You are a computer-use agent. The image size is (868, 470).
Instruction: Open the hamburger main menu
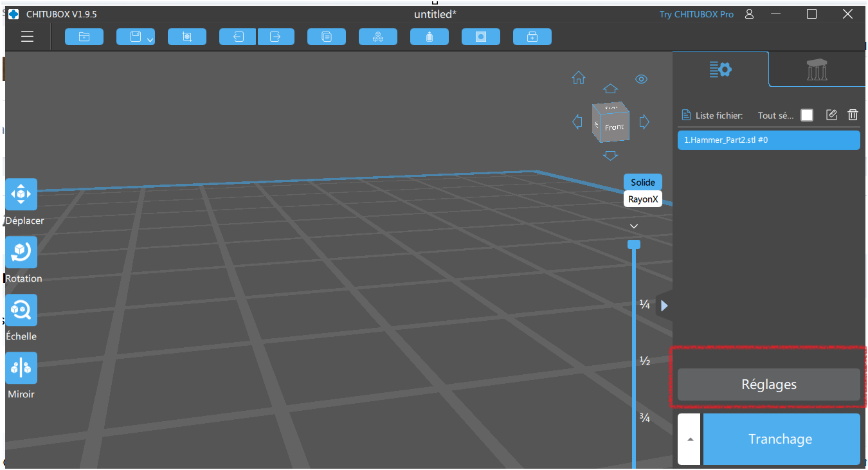click(x=27, y=37)
